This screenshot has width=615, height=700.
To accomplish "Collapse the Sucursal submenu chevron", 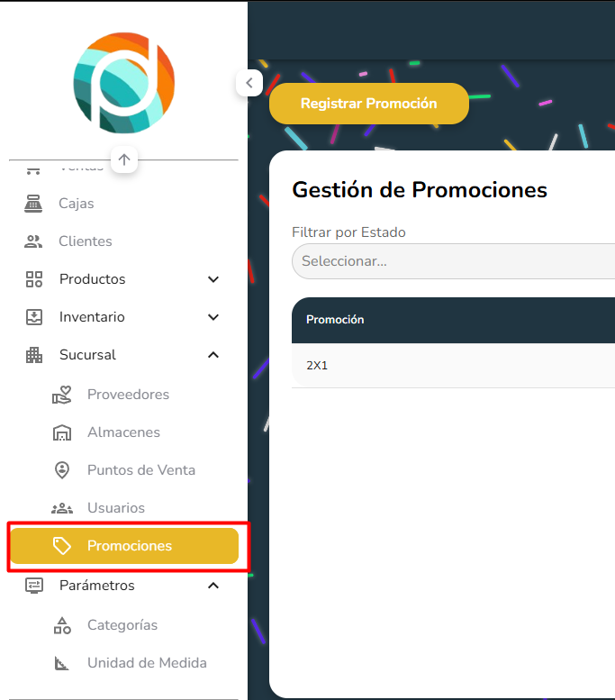I will point(213,355).
